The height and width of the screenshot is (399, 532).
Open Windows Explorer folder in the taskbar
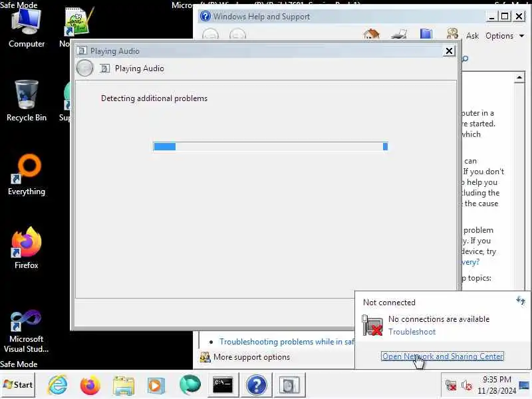click(124, 386)
